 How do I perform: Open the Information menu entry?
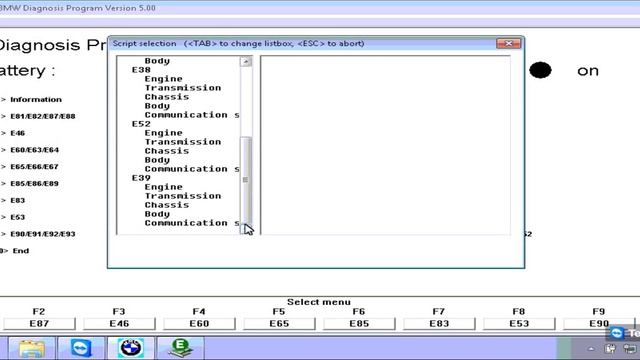coord(36,99)
